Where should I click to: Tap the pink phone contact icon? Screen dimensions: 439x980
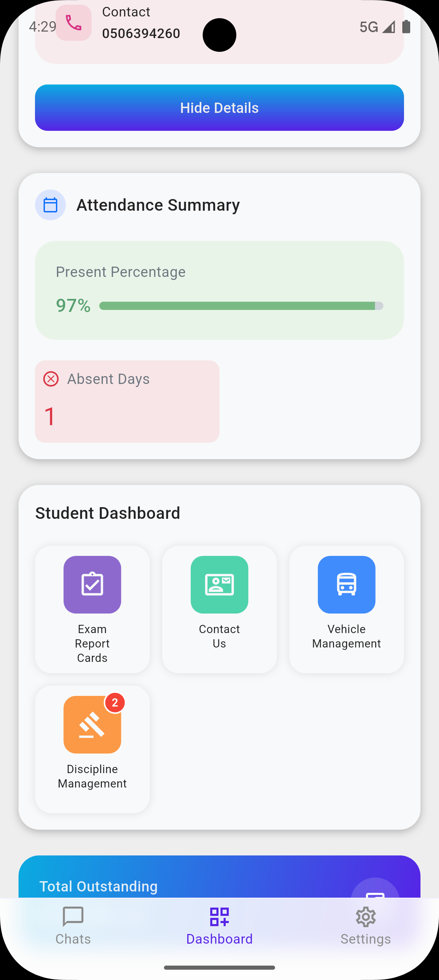(73, 23)
